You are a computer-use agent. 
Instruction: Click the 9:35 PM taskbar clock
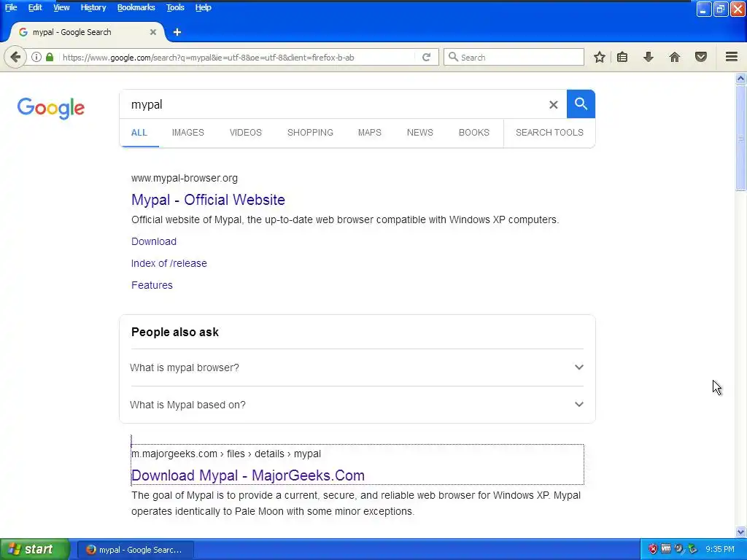click(720, 549)
